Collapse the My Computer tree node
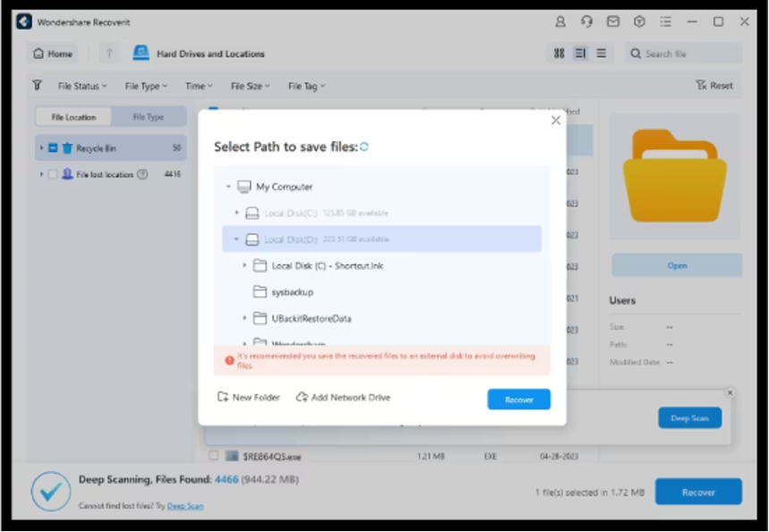The image size is (769, 532). [x=228, y=187]
